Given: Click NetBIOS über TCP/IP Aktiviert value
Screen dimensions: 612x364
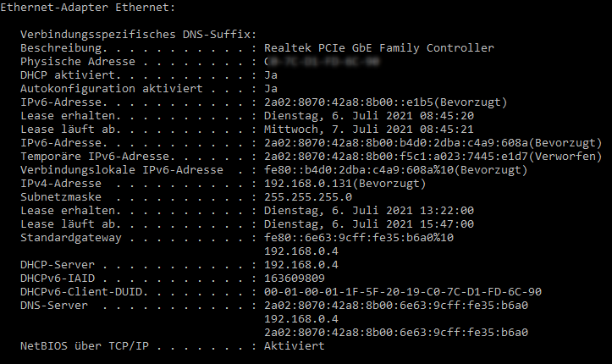Looking at the screenshot, I should 294,345.
